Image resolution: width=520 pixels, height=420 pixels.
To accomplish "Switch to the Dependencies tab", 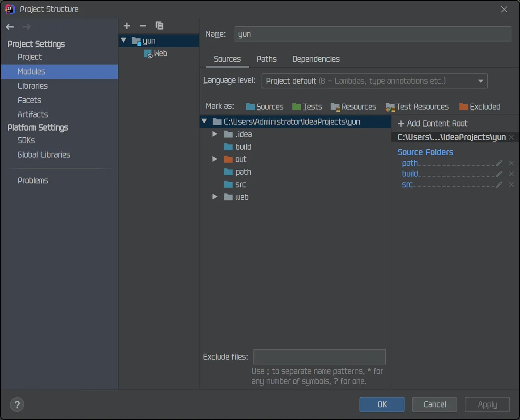I will (316, 59).
